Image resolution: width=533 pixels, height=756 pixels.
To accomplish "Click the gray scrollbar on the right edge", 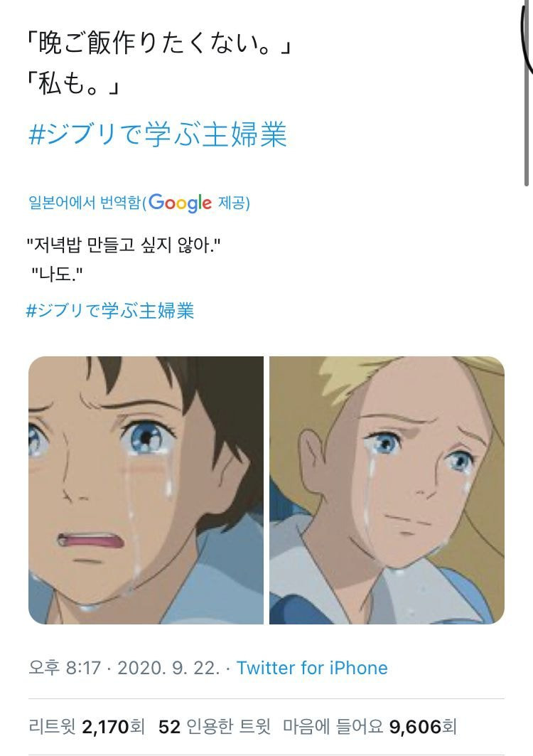I will [527, 97].
